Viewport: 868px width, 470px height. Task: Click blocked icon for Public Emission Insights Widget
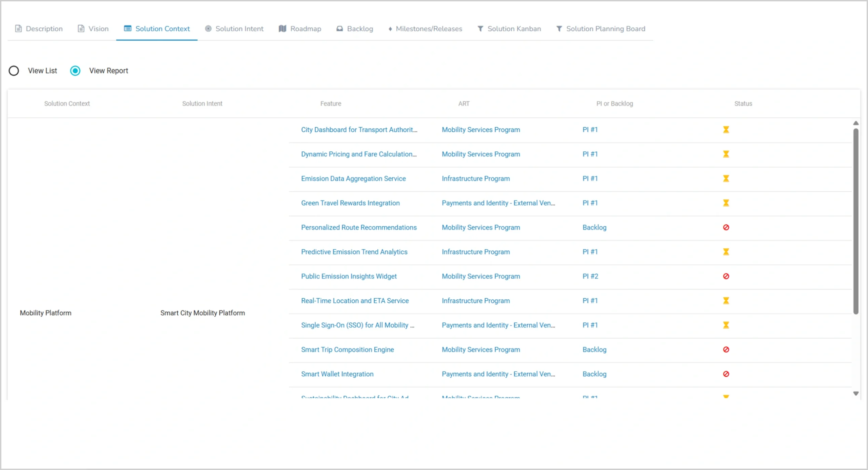(726, 276)
